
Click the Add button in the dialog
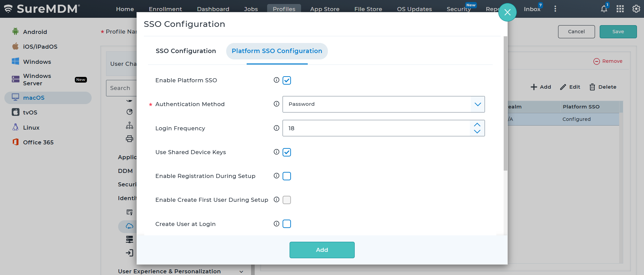[322, 250]
